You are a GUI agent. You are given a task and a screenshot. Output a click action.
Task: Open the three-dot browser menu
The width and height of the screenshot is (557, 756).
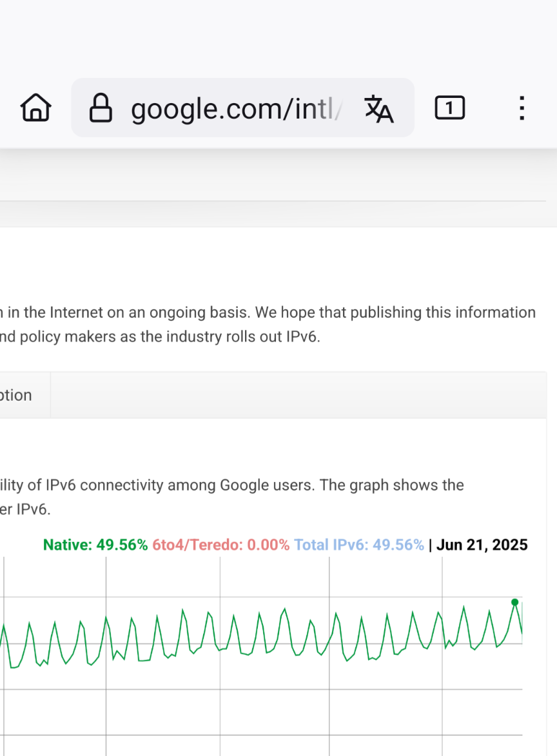coord(522,108)
